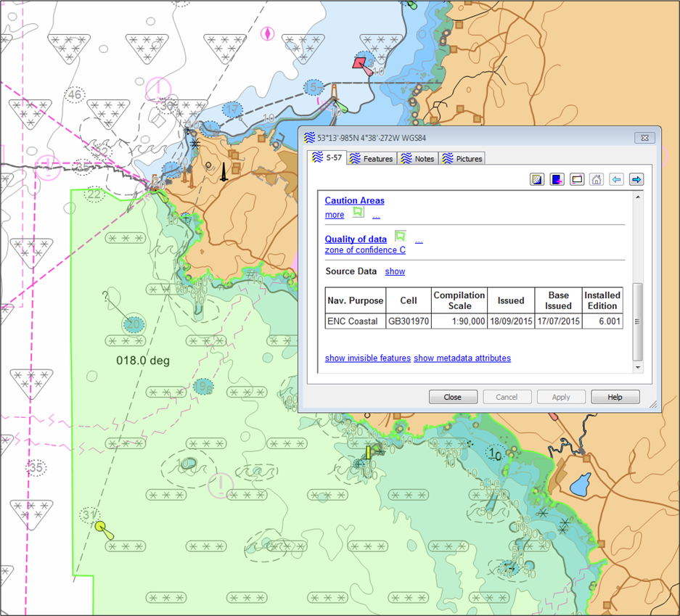
Task: Click green highlight icon beside Caution Areas
Action: point(358,213)
